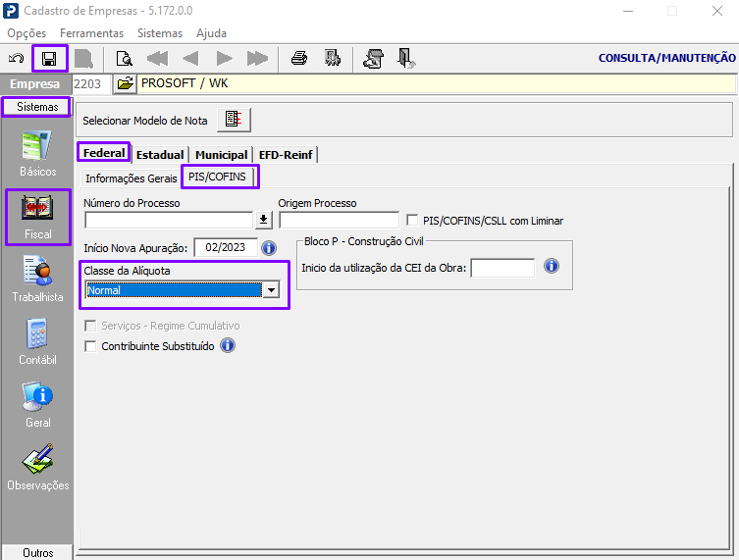This screenshot has width=739, height=560.
Task: Open the Contábil sidebar section
Action: coord(37,342)
